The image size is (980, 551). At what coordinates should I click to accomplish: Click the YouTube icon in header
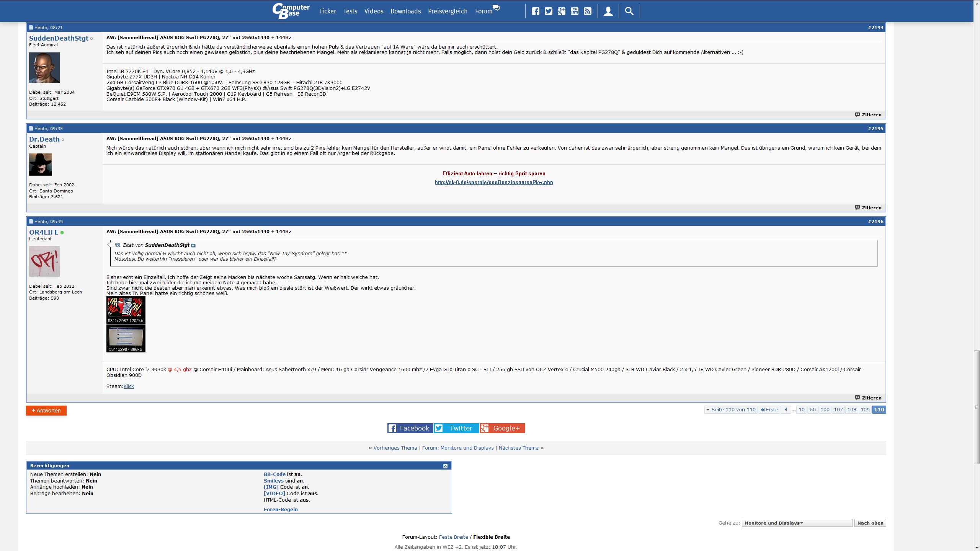pyautogui.click(x=574, y=11)
